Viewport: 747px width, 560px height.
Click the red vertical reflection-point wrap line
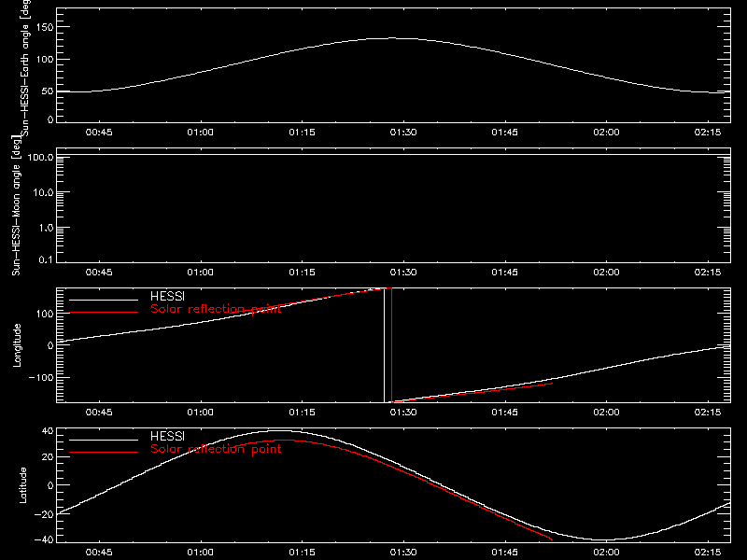[391, 345]
